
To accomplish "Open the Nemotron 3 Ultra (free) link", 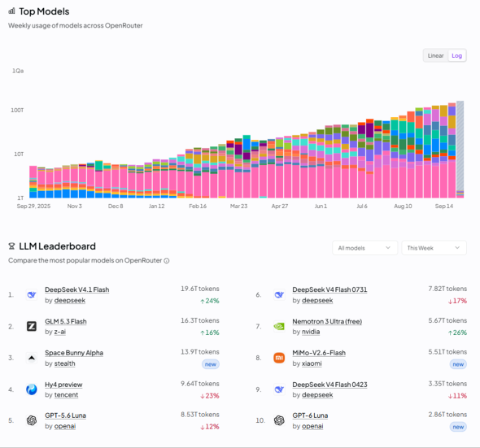I will (327, 321).
